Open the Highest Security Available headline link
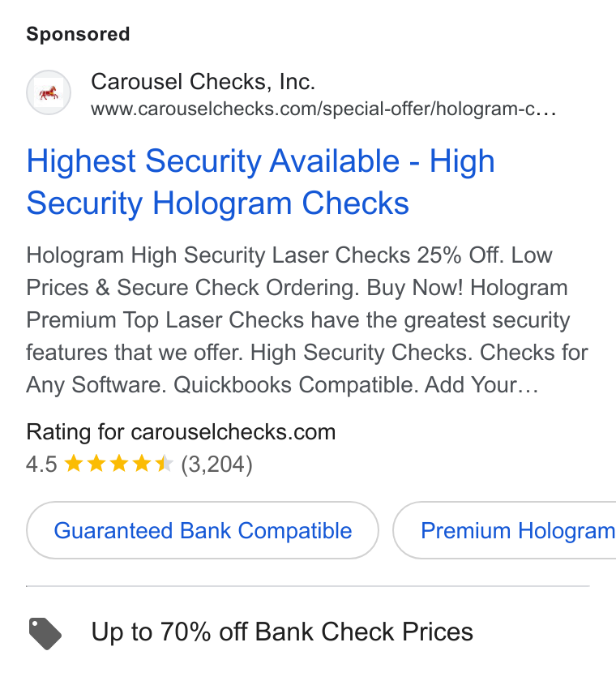 (x=260, y=182)
